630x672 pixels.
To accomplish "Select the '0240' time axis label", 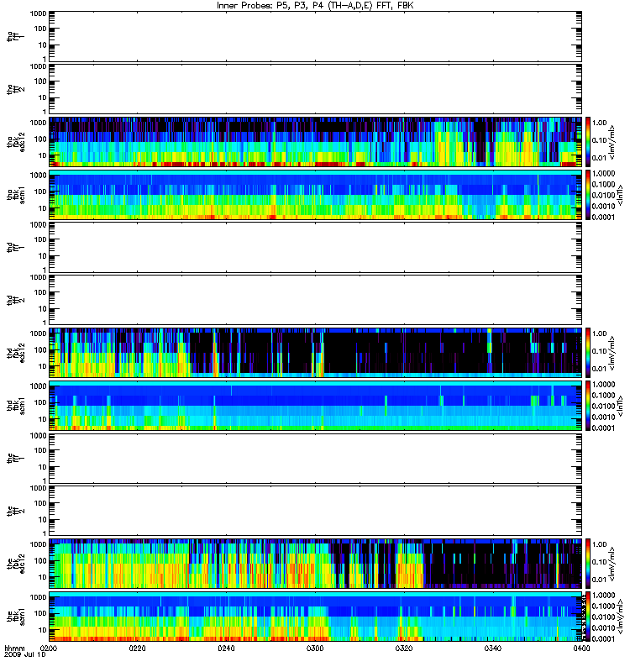I will pos(226,648).
